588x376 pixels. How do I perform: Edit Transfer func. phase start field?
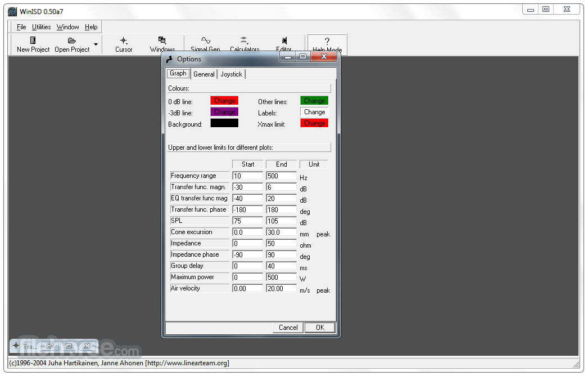[x=247, y=209]
